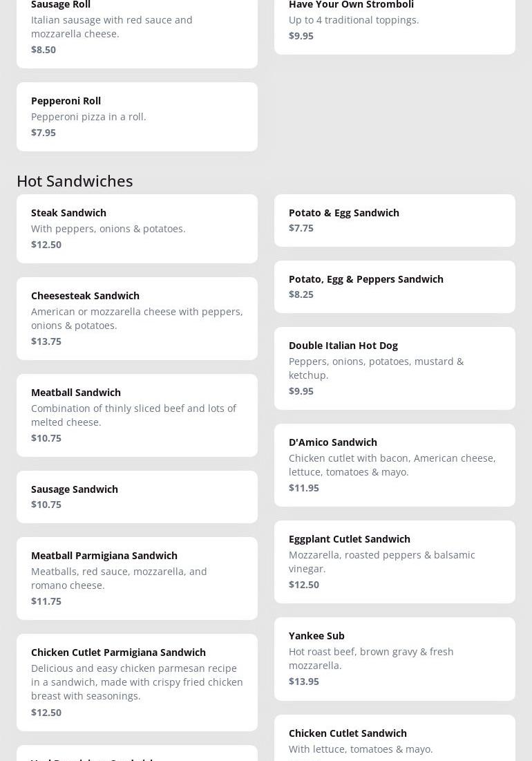532x761 pixels.
Task: Click the Hot Sandwiches section heading
Action: (75, 180)
